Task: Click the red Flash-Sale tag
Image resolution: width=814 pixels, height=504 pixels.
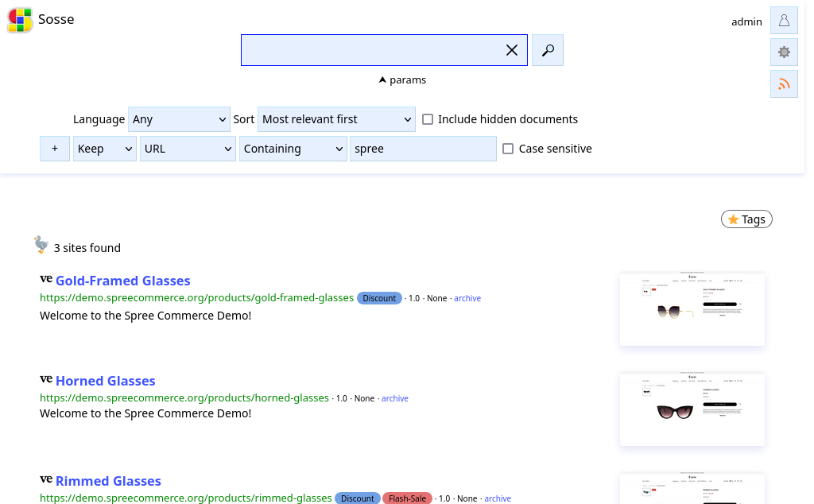Action: pos(407,498)
